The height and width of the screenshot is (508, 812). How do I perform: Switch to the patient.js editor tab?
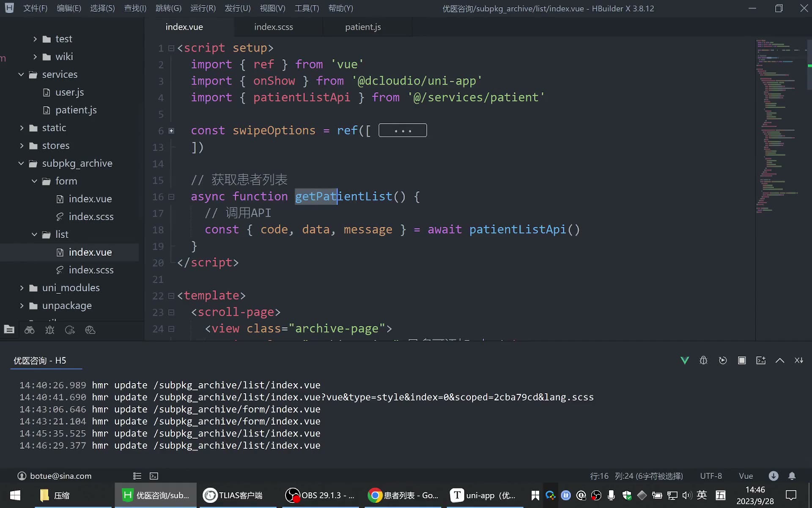click(363, 27)
